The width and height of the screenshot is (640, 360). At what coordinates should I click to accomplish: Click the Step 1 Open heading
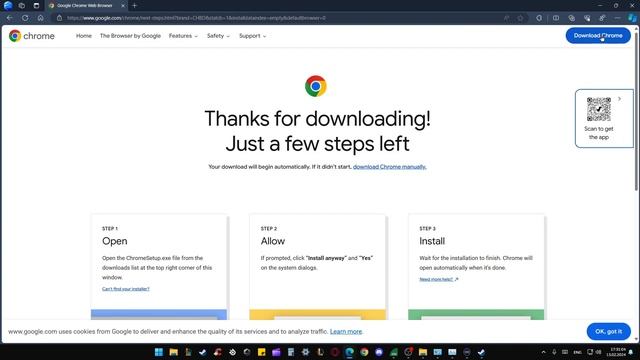click(x=115, y=241)
